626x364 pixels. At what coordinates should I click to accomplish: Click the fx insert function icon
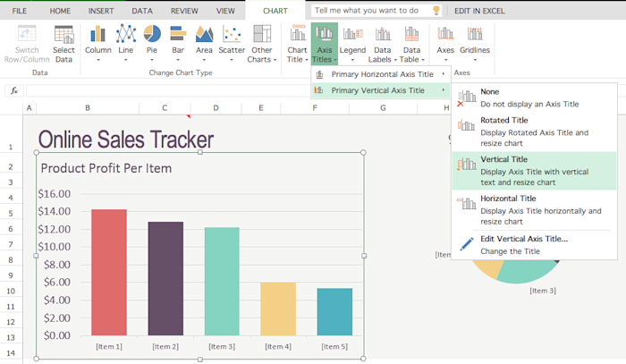pos(14,90)
